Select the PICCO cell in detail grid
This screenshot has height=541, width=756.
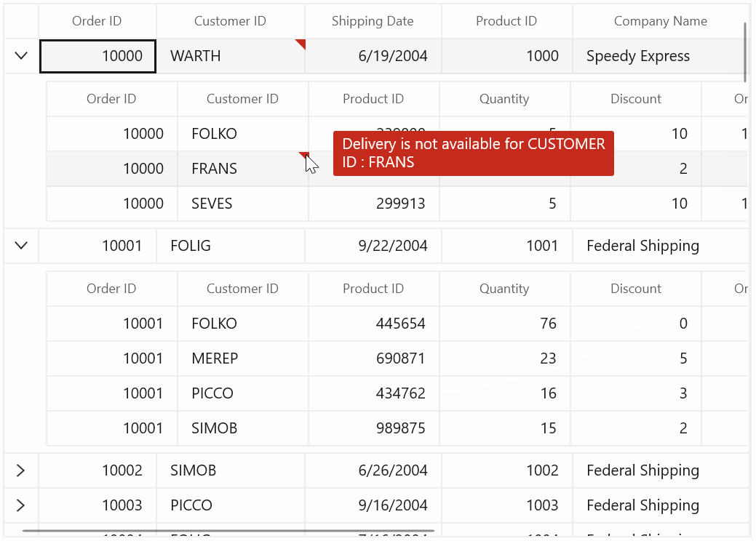pos(242,393)
